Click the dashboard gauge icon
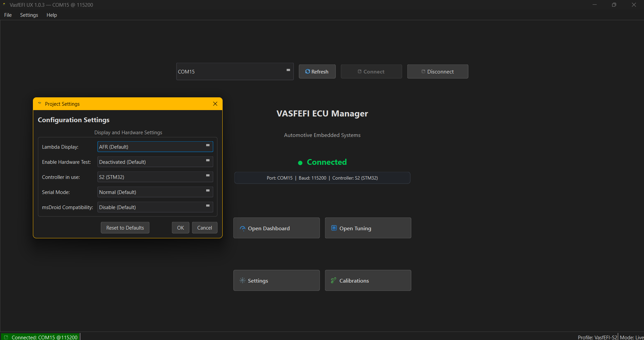644x340 pixels. (x=242, y=228)
